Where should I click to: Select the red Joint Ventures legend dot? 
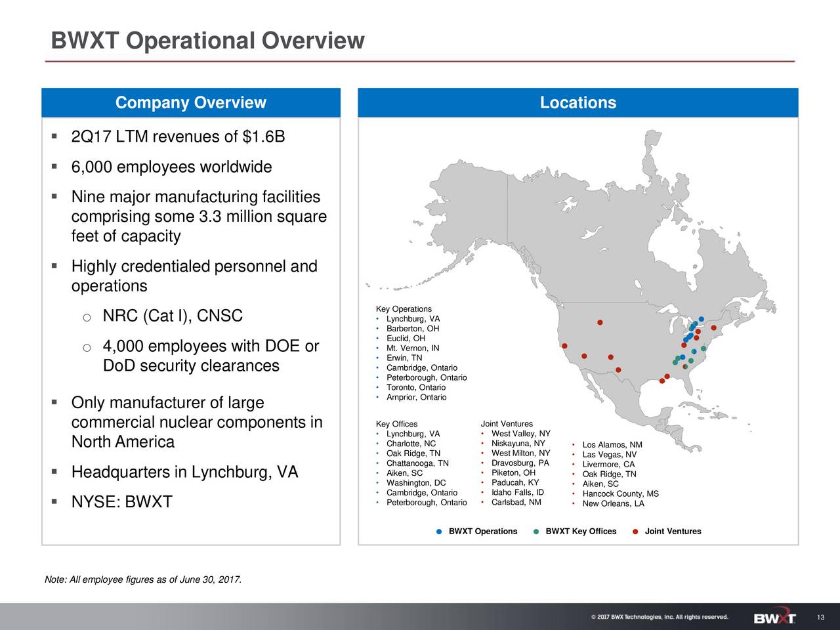pos(635,531)
